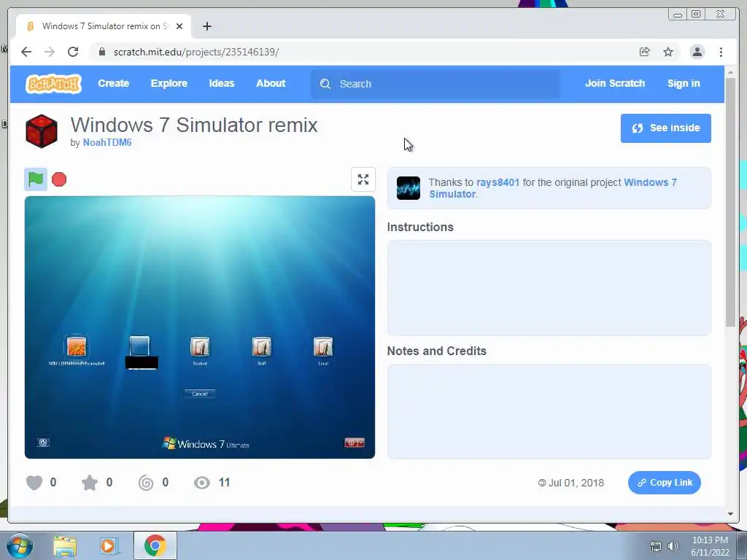This screenshot has height=560, width=747.
Task: Go back with browser back arrow
Action: [26, 52]
